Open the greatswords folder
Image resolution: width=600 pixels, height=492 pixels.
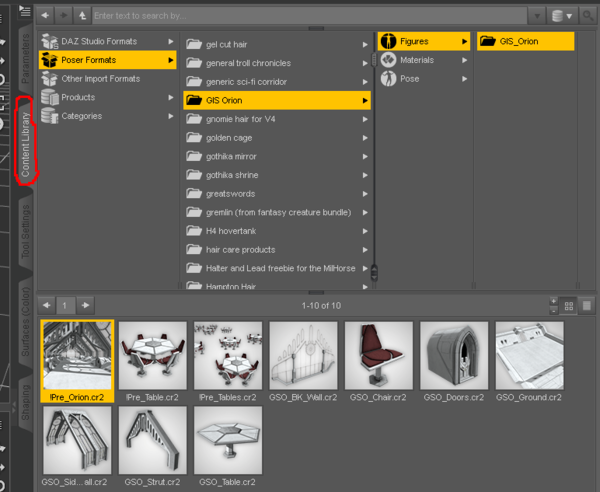[277, 194]
